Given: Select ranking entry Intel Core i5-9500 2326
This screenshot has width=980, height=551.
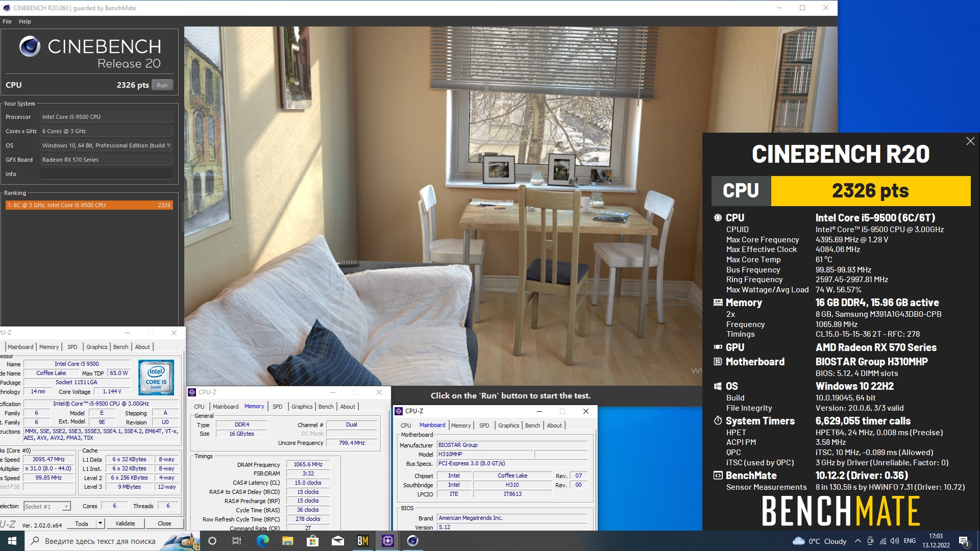Looking at the screenshot, I should pyautogui.click(x=89, y=205).
